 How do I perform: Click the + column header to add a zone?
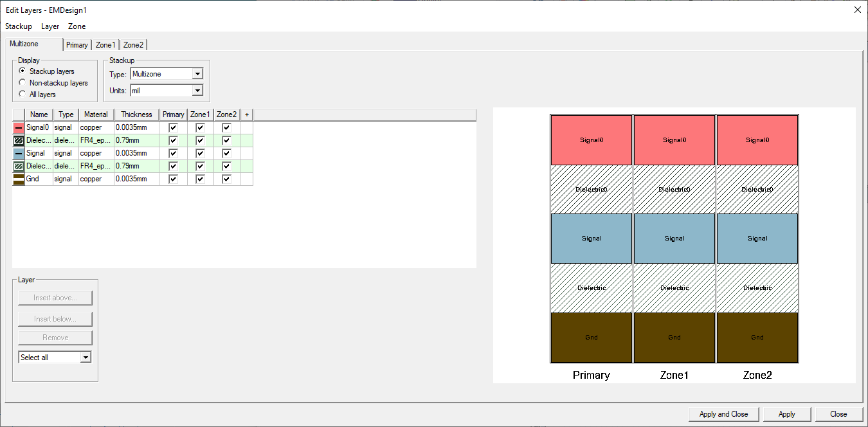tap(246, 114)
